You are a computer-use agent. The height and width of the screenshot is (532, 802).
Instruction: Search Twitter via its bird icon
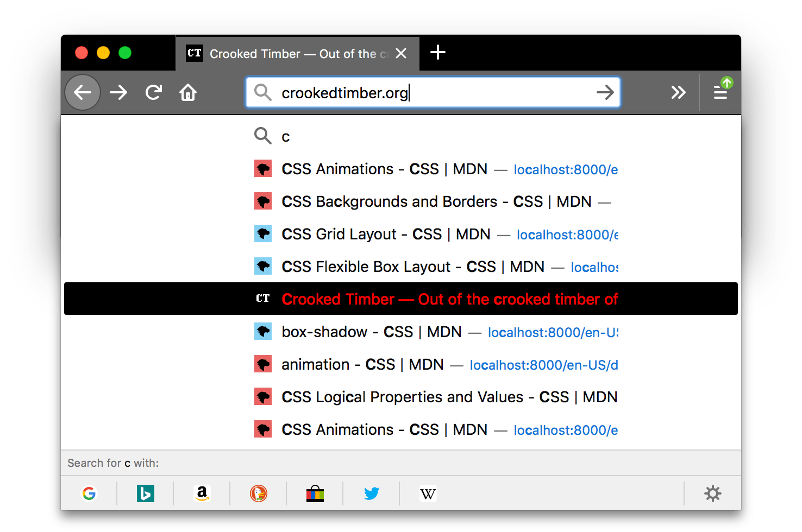click(372, 493)
